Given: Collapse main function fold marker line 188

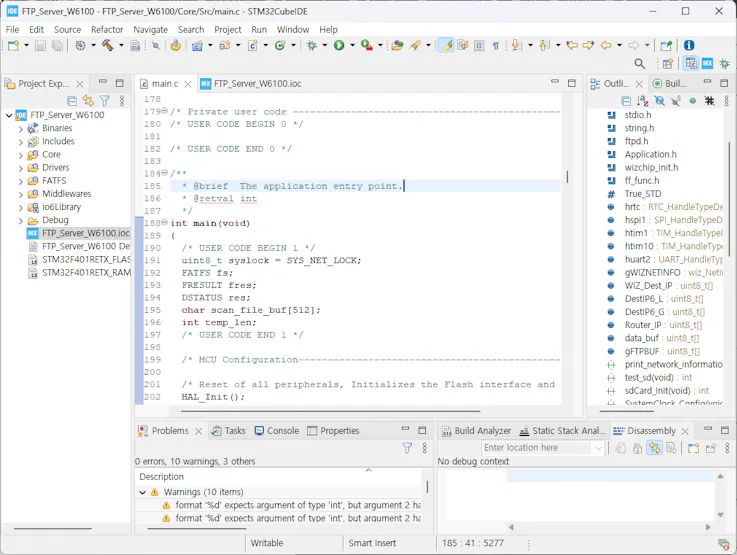Looking at the screenshot, I should pos(165,223).
